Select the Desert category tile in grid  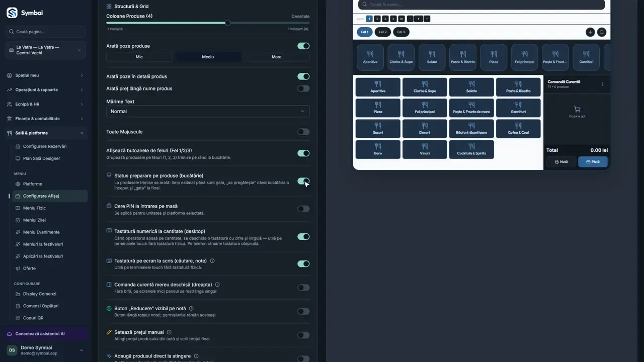coord(425,129)
